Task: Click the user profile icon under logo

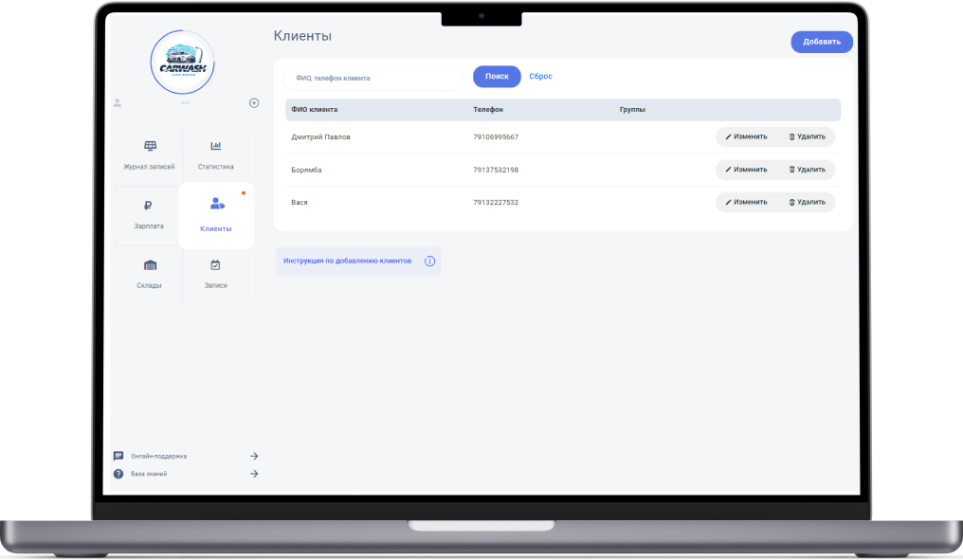Action: point(118,102)
